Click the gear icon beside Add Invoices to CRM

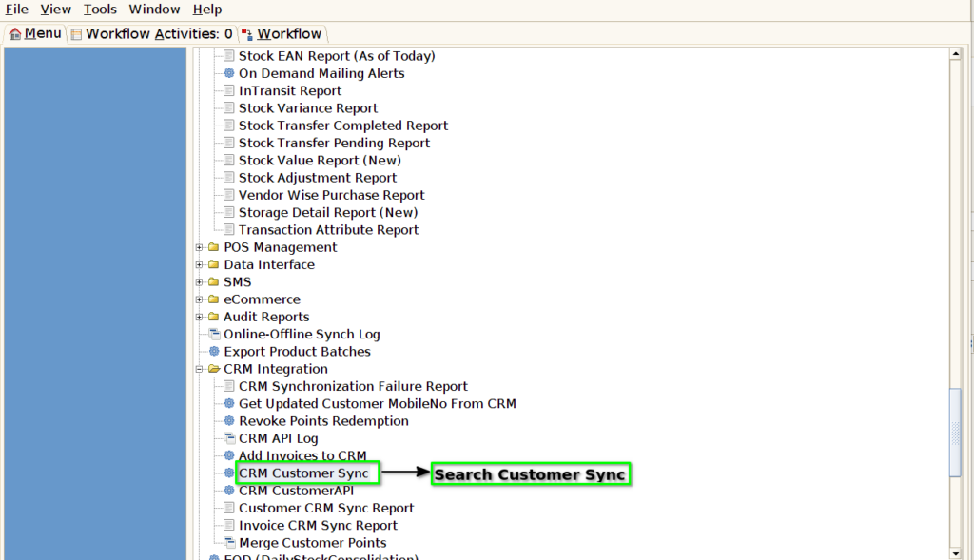(x=228, y=455)
